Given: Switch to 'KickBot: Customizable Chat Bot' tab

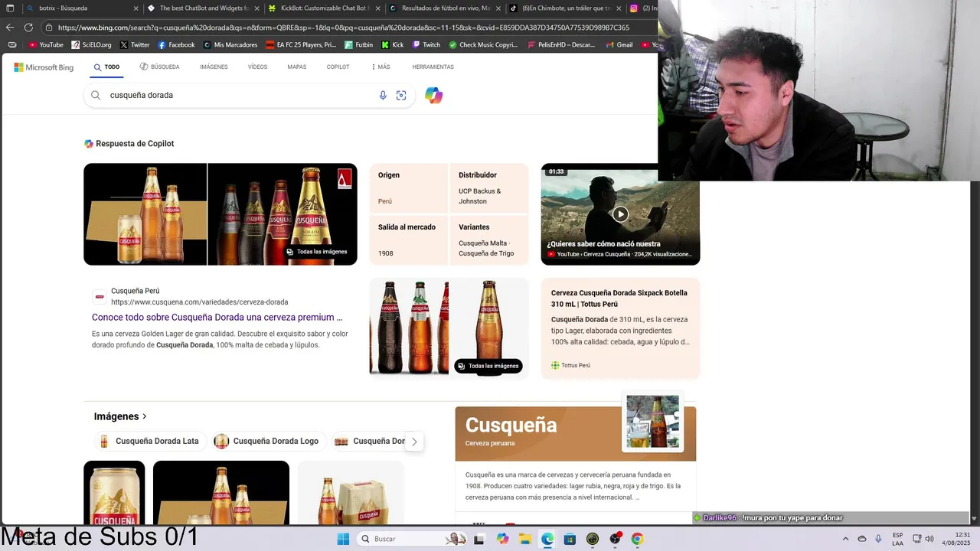Looking at the screenshot, I should (320, 8).
